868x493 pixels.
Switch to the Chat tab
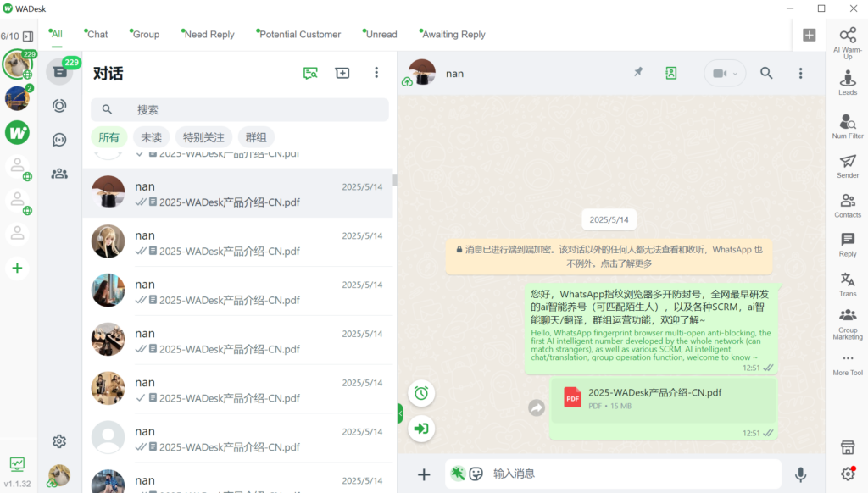(97, 34)
